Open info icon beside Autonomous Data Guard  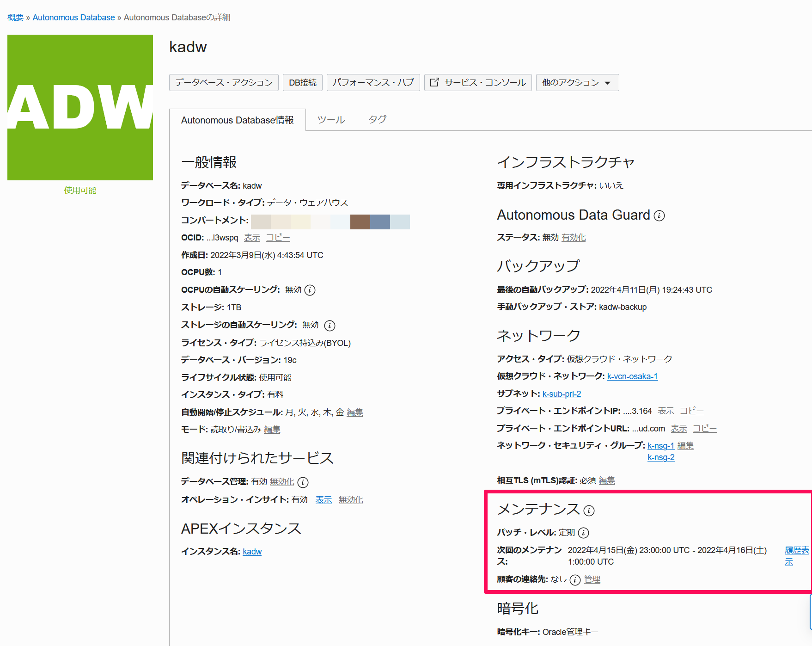(x=659, y=215)
